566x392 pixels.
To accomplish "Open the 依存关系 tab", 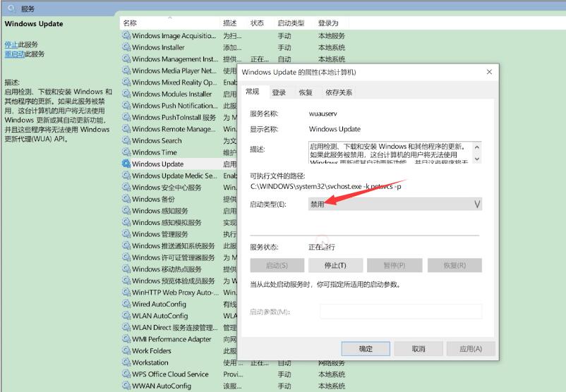I will (338, 92).
